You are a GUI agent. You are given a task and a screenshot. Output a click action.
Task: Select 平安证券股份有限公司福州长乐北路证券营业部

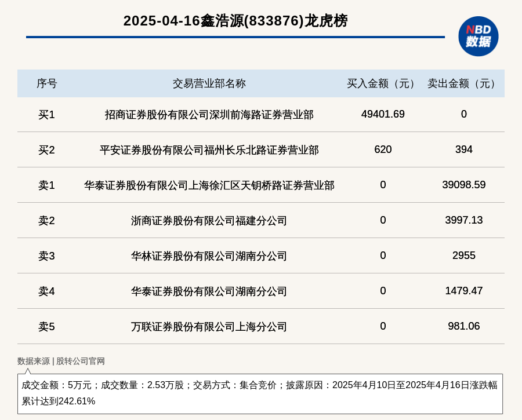[209, 150]
